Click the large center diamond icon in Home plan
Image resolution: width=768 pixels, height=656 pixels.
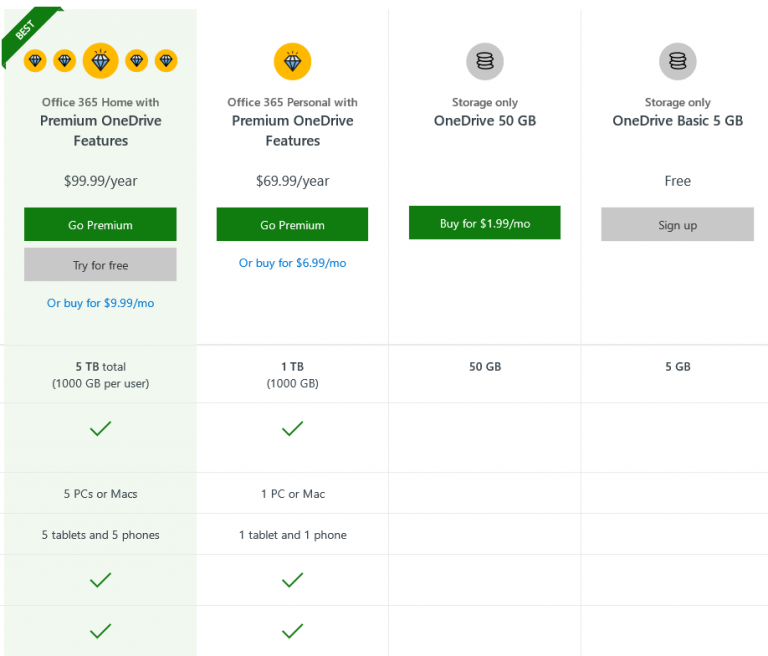(100, 61)
